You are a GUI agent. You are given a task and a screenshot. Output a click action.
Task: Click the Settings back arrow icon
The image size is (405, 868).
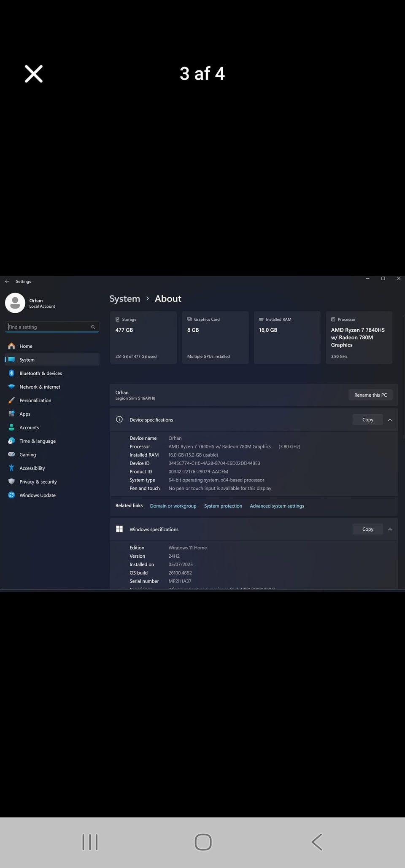pos(7,281)
